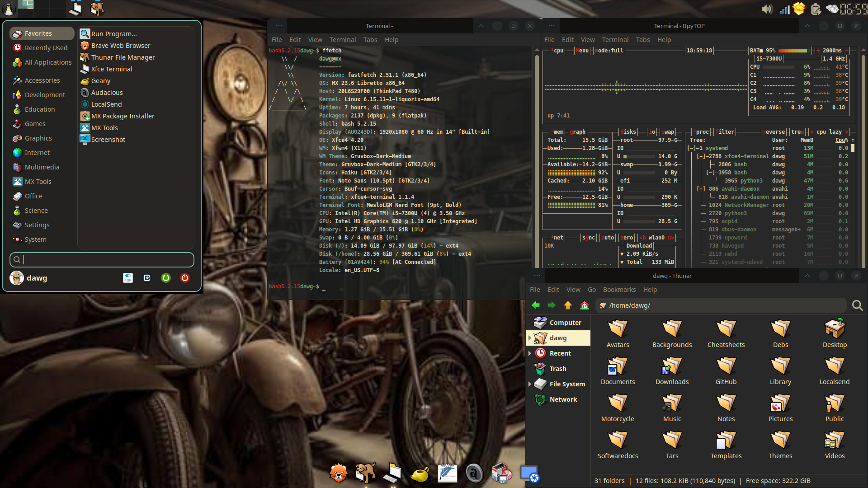Open the Themes folder
This screenshot has width=868, height=488.
tap(780, 445)
